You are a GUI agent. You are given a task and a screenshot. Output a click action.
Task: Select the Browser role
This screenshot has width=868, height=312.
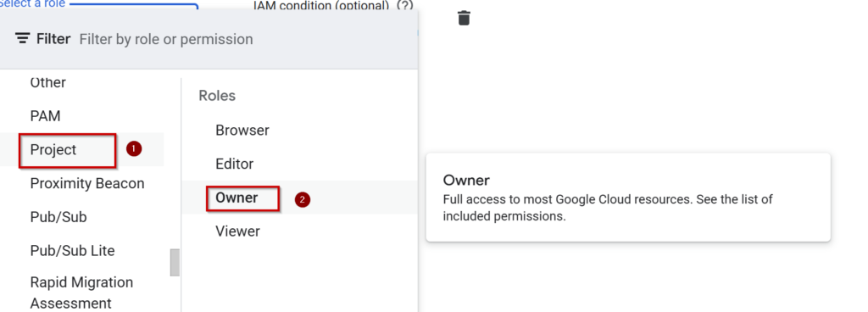[242, 131]
